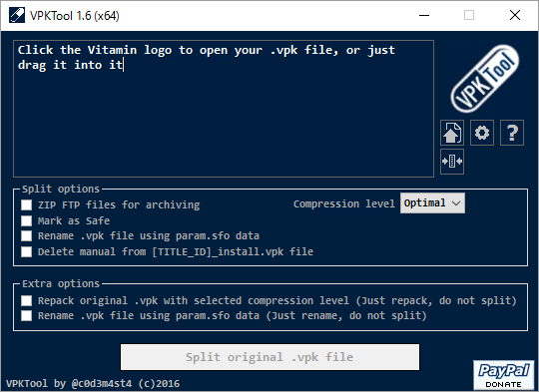Open the Compression level dropdown
Screen dimensions: 539x392
click(x=432, y=203)
